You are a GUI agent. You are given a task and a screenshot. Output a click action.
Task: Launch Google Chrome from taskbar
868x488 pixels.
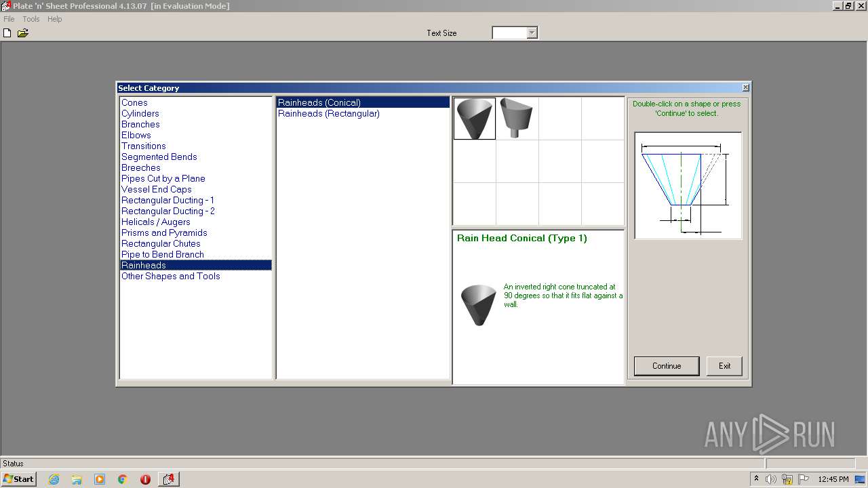[123, 479]
